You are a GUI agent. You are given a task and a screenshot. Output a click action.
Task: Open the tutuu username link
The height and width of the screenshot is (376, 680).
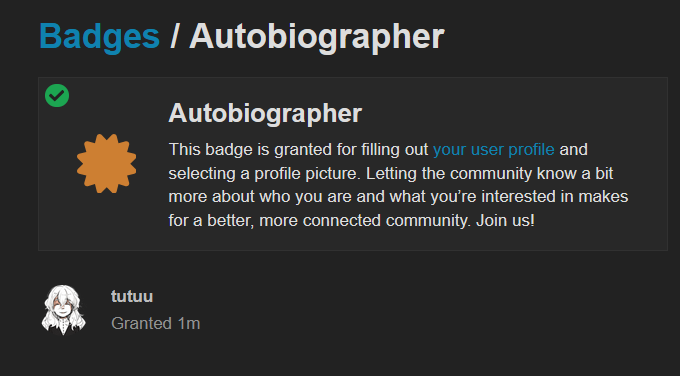132,297
